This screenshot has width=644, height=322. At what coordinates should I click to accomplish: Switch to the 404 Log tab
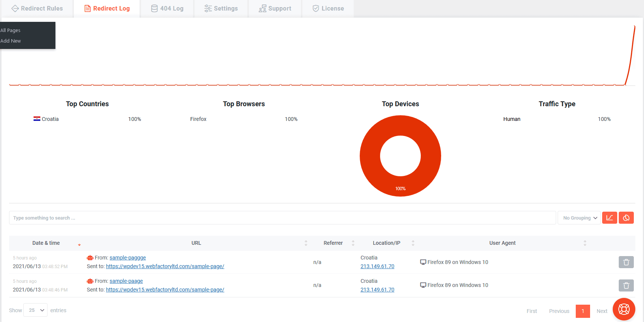point(167,9)
